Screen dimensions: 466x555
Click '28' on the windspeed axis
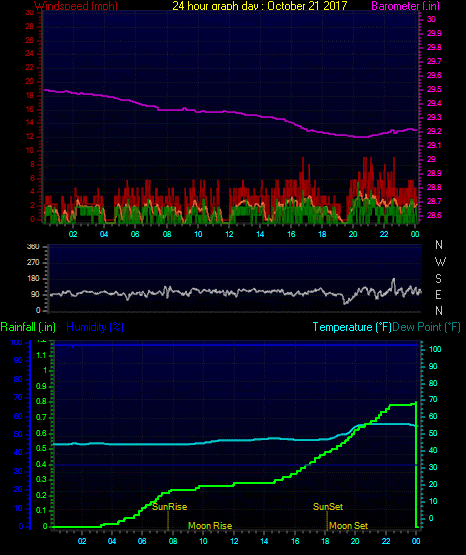(x=30, y=27)
